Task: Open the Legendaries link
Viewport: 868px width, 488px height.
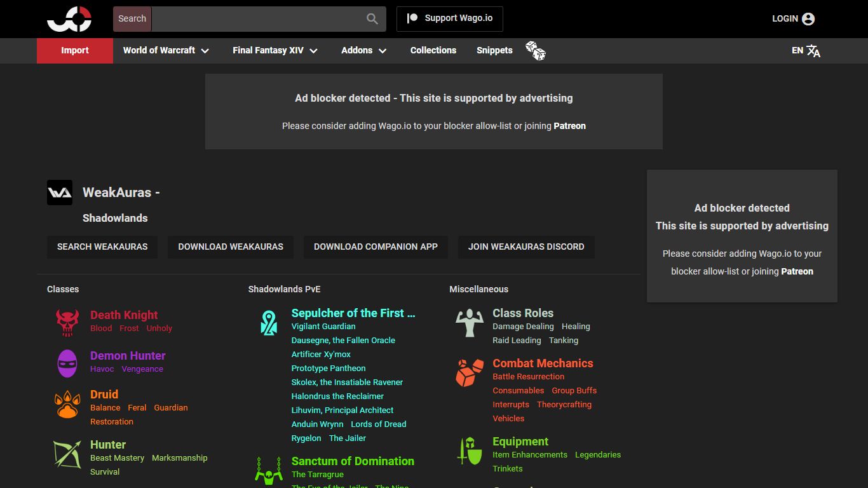Action: (598, 455)
